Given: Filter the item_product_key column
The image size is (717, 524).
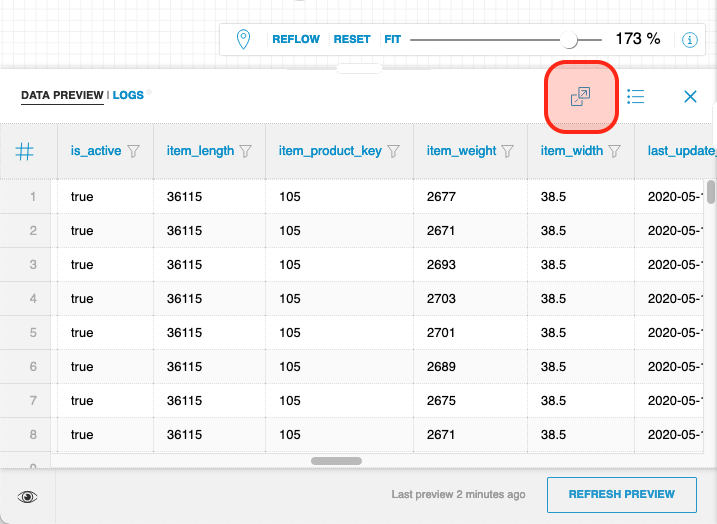Looking at the screenshot, I should [393, 151].
